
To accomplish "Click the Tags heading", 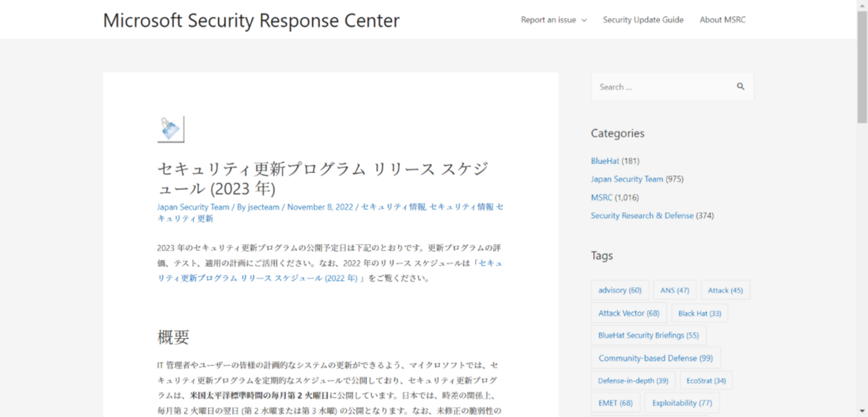I will (x=602, y=256).
